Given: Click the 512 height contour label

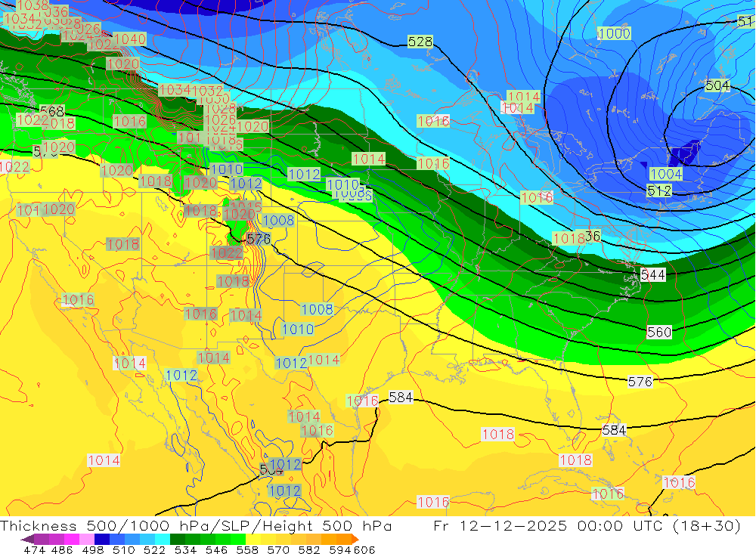Looking at the screenshot, I should coord(659,191).
